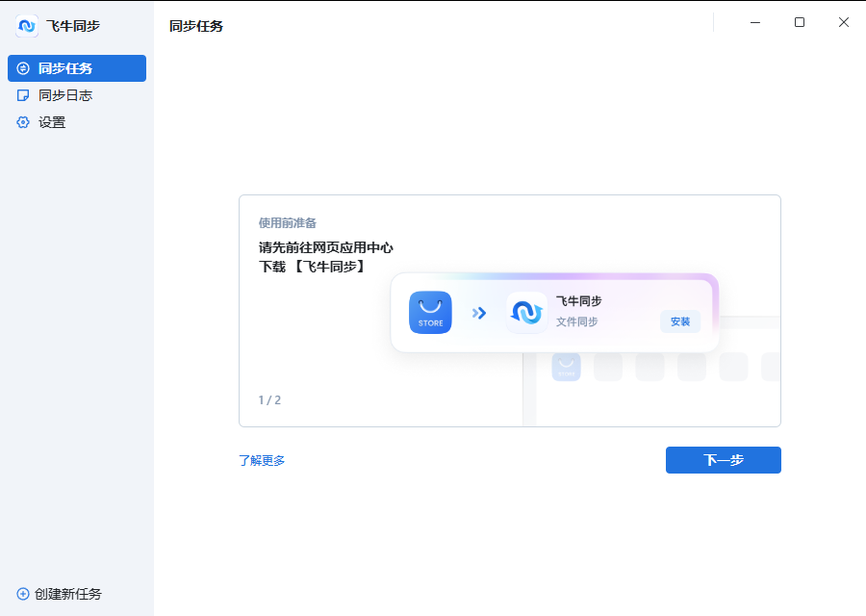Image resolution: width=866 pixels, height=616 pixels.
Task: Open the 同步任务 sidebar item
Action: [77, 68]
